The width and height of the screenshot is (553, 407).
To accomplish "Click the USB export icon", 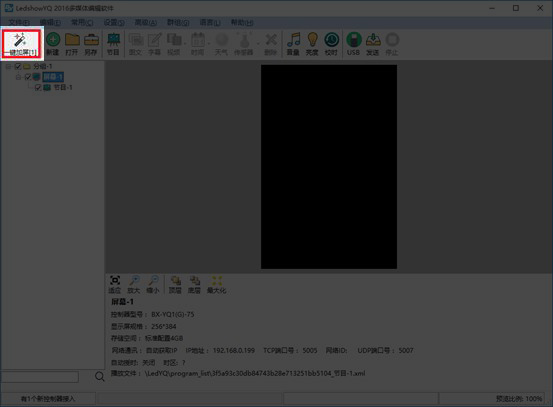I will pos(353,44).
